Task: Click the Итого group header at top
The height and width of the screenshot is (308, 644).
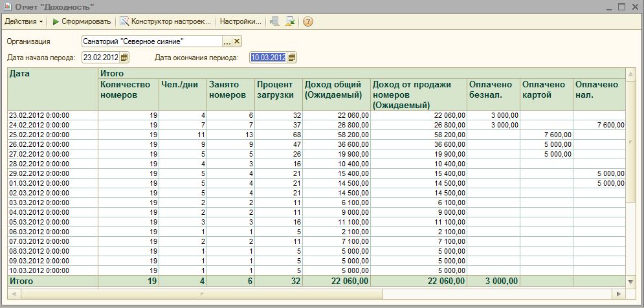Action: click(x=361, y=74)
